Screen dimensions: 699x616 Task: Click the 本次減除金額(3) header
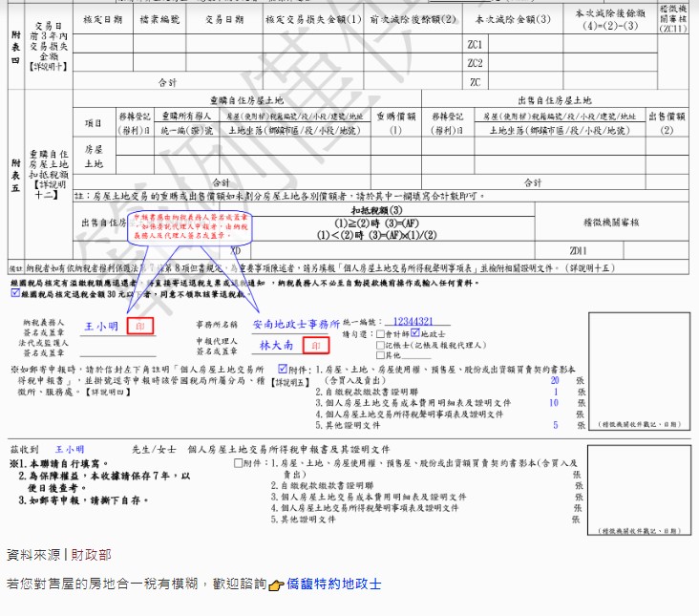click(x=513, y=20)
